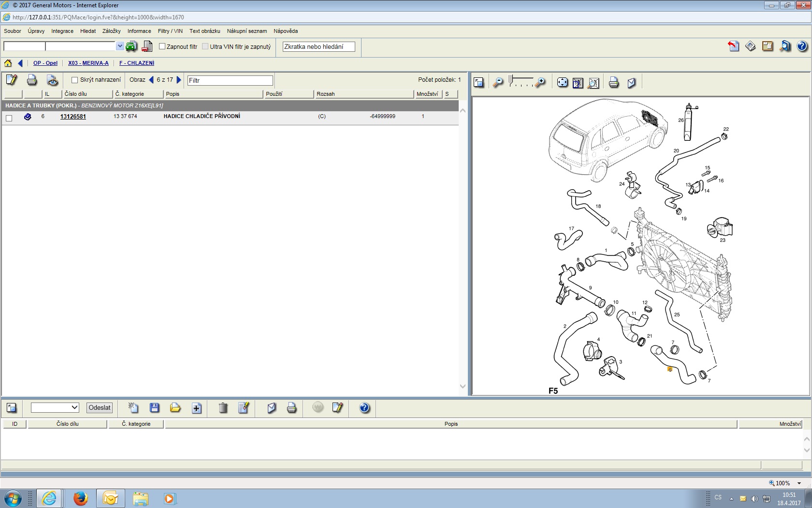Add an item to the shopping list
This screenshot has height=508, width=812.
[x=197, y=408]
